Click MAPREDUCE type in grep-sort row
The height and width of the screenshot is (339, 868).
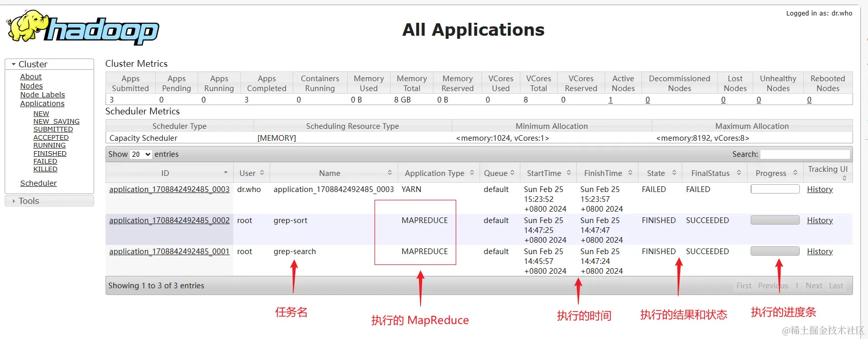click(x=425, y=220)
